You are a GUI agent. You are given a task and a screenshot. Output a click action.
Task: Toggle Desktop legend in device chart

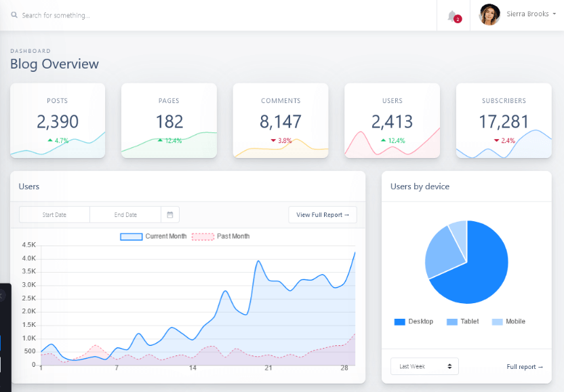coord(414,321)
